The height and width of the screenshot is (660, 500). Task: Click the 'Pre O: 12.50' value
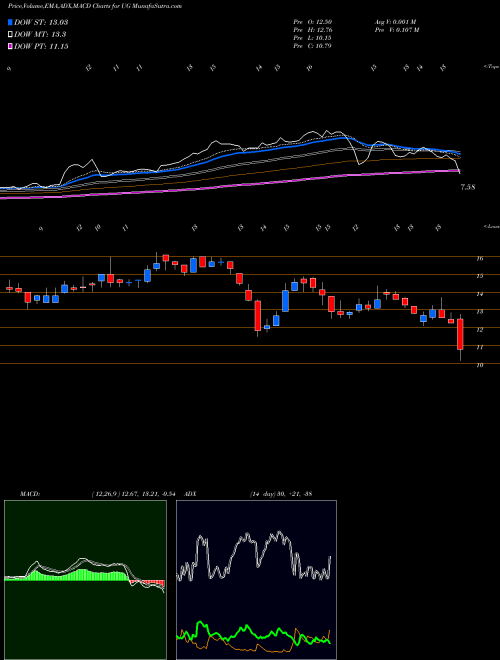[312, 22]
